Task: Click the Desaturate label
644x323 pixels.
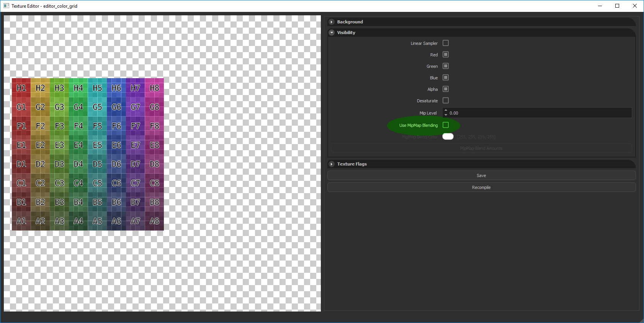Action: coord(427,101)
